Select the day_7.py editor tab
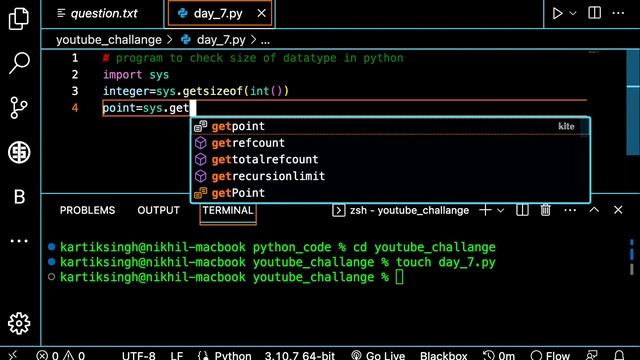This screenshot has width=640, height=360. [220, 13]
